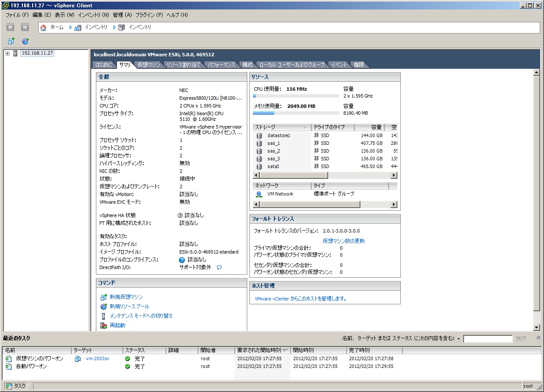Sort tasks by requested start time header
Screen dimensions: 544x392
262,350
